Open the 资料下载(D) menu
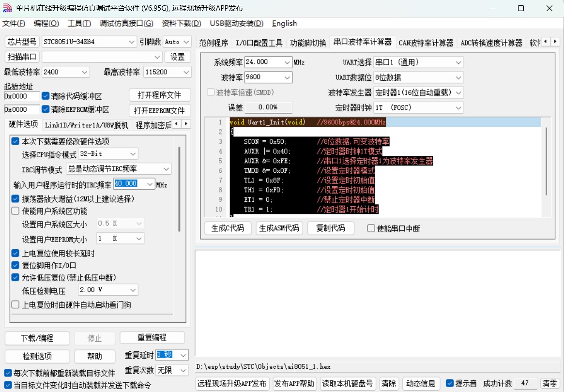Screen dimensions: 564x392 181,23
